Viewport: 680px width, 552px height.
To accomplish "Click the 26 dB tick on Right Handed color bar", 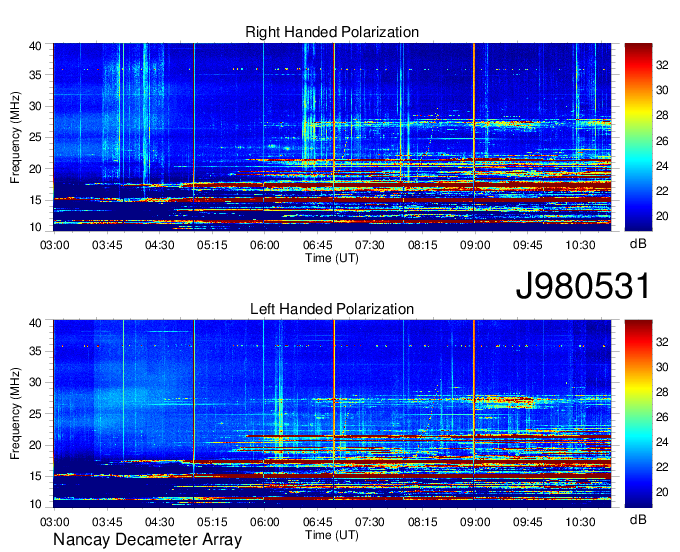I will (662, 141).
